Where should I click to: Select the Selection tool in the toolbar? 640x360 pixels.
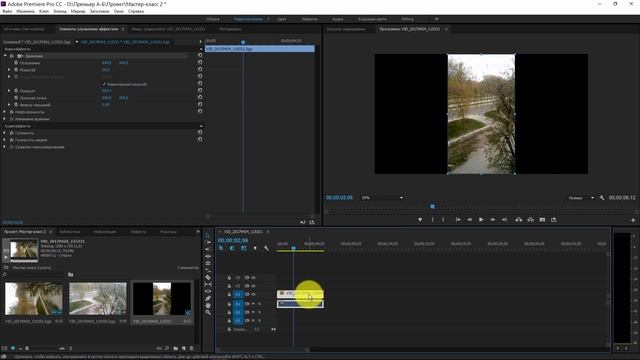coord(208,236)
